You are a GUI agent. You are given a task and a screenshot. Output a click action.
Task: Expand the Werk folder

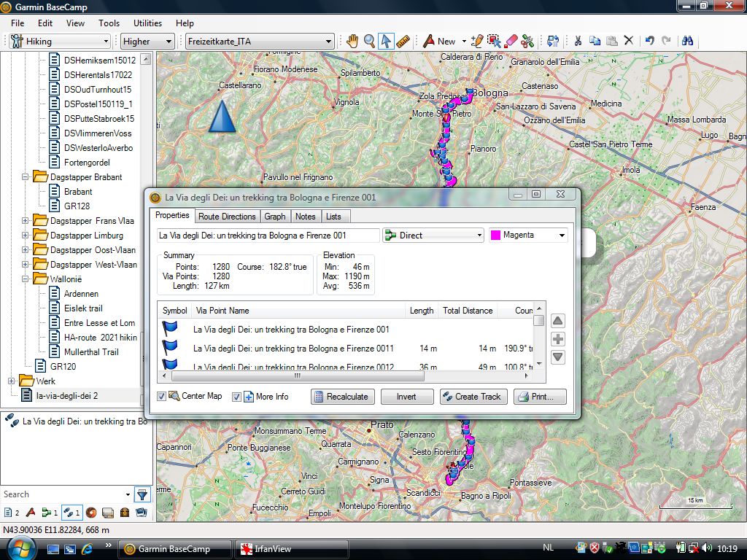(x=12, y=381)
